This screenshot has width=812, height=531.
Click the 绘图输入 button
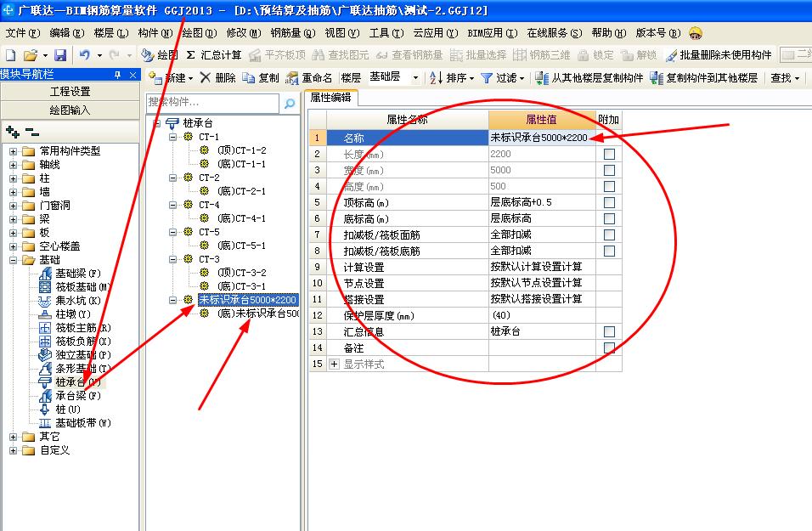(70, 110)
